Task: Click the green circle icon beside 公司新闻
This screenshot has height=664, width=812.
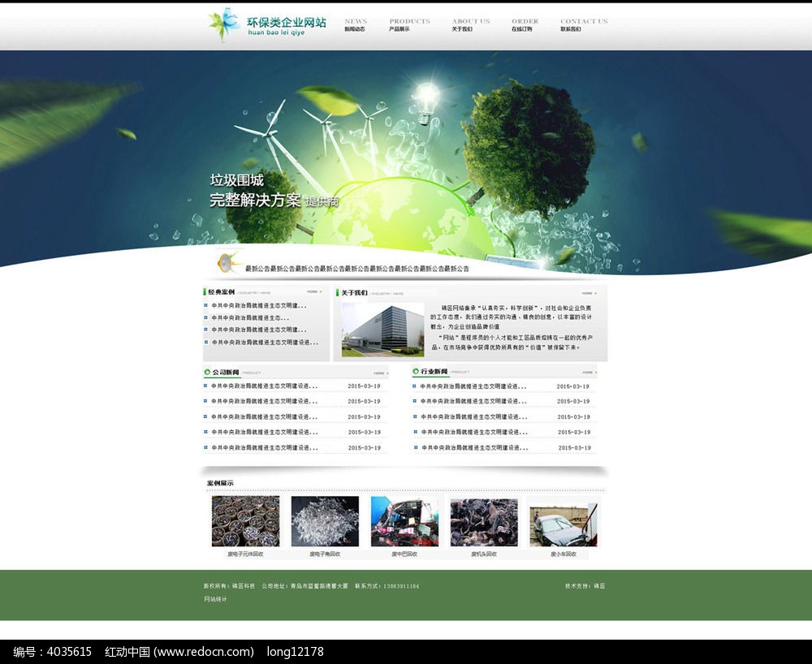Action: point(207,373)
